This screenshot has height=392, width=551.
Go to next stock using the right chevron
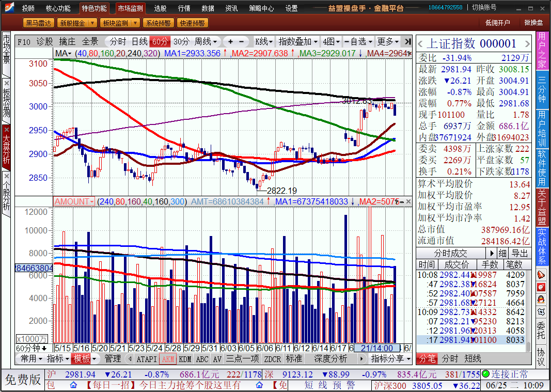[527, 44]
